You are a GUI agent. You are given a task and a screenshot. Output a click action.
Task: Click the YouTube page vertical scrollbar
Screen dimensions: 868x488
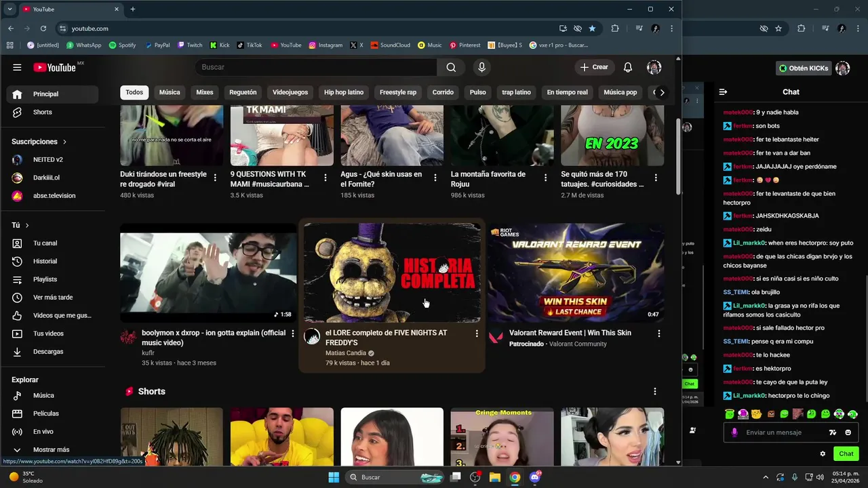click(679, 157)
